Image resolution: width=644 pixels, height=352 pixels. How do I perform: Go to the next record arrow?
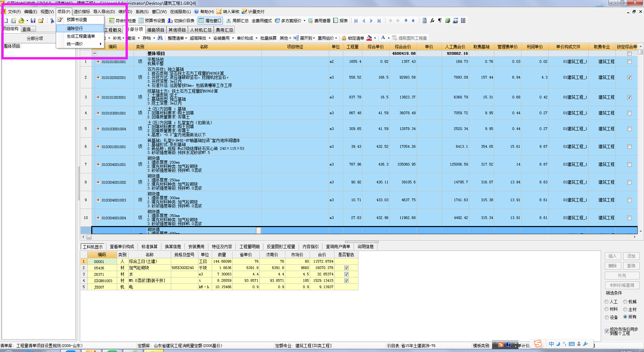point(371,20)
